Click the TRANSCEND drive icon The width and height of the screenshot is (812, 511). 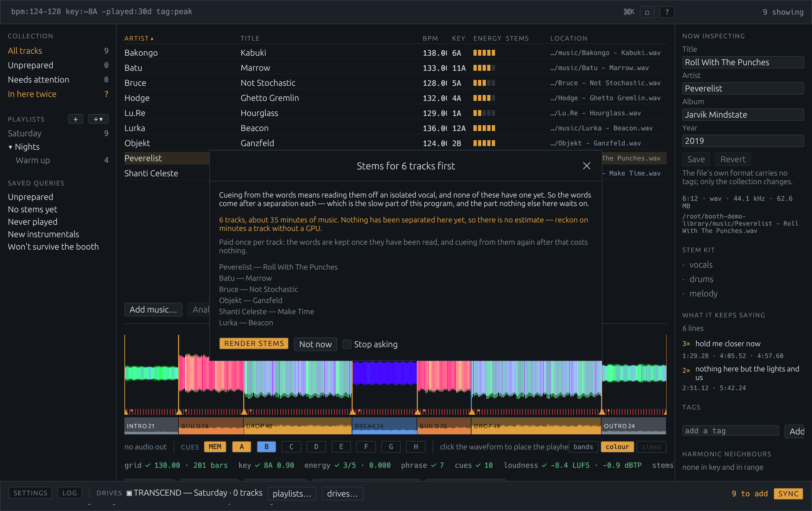pyautogui.click(x=129, y=493)
